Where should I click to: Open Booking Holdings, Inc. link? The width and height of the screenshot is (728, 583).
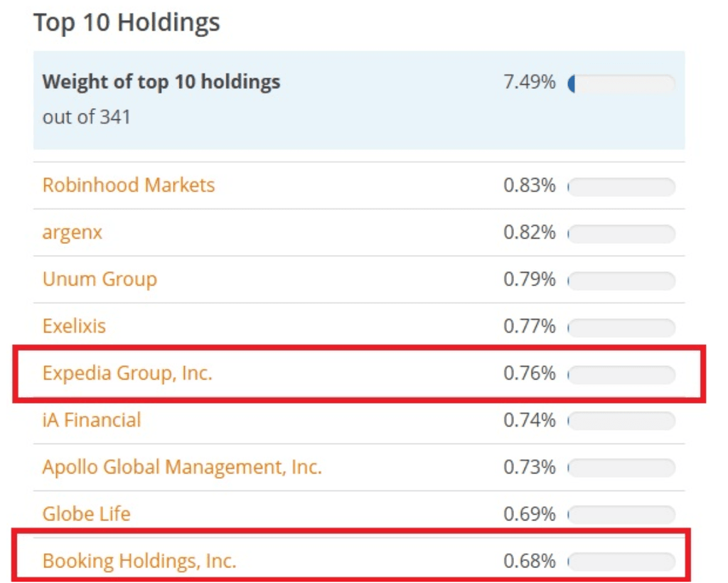point(139,561)
